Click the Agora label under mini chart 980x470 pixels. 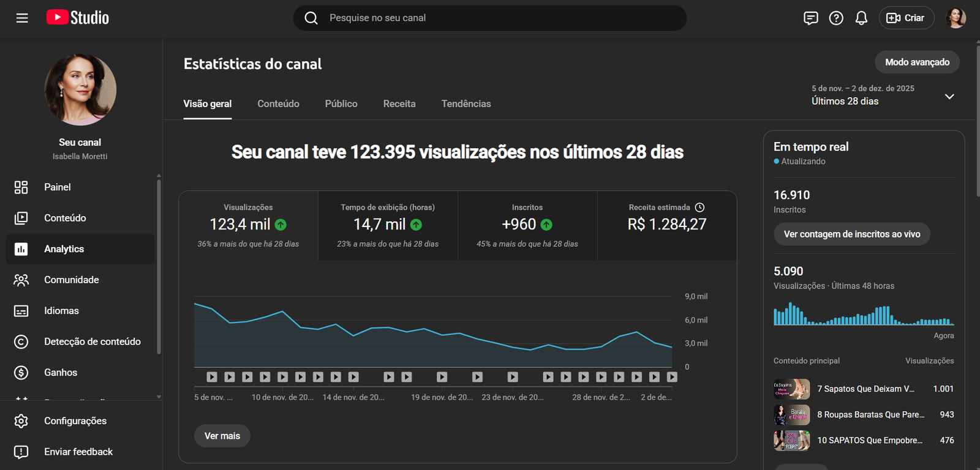coord(944,336)
